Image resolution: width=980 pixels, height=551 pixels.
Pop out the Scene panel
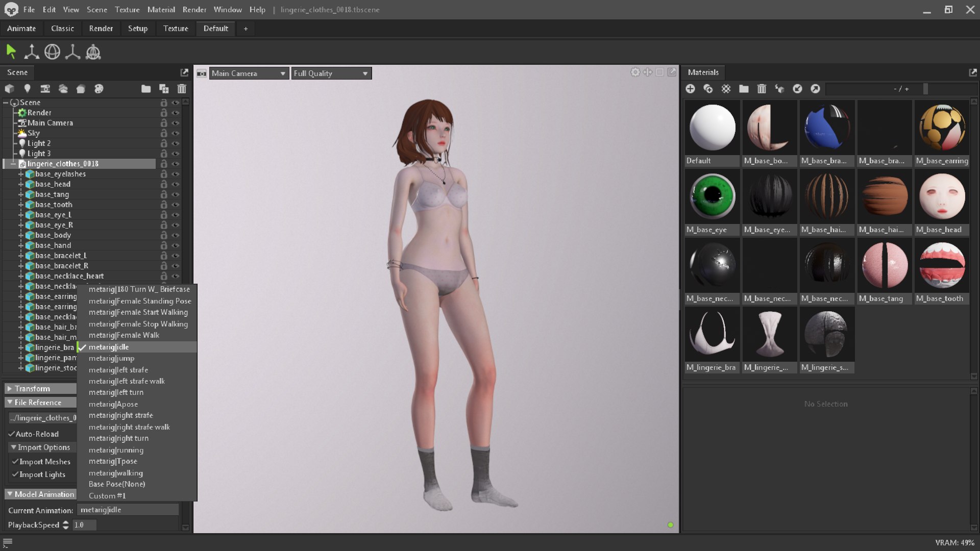(184, 72)
